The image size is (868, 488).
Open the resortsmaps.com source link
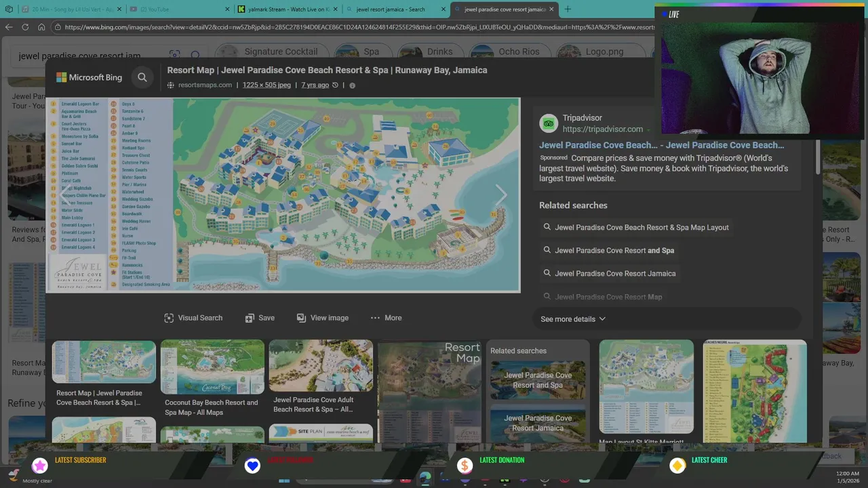(x=205, y=85)
